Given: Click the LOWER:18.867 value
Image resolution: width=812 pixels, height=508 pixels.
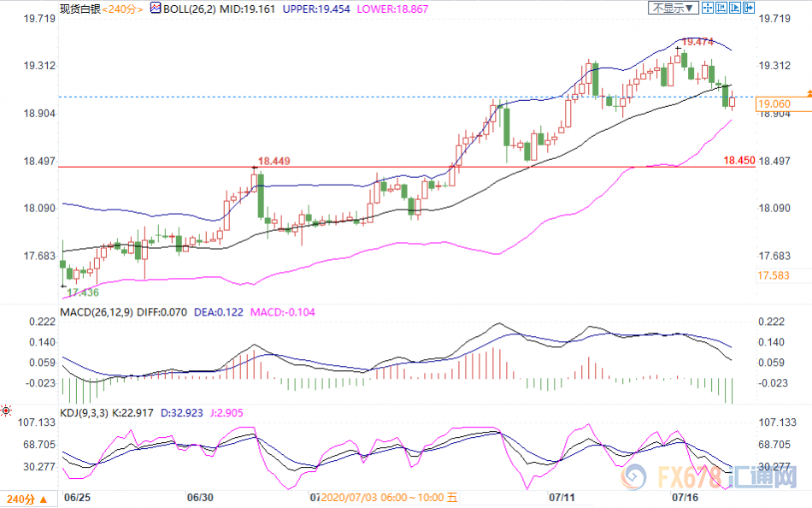Looking at the screenshot, I should click(392, 9).
